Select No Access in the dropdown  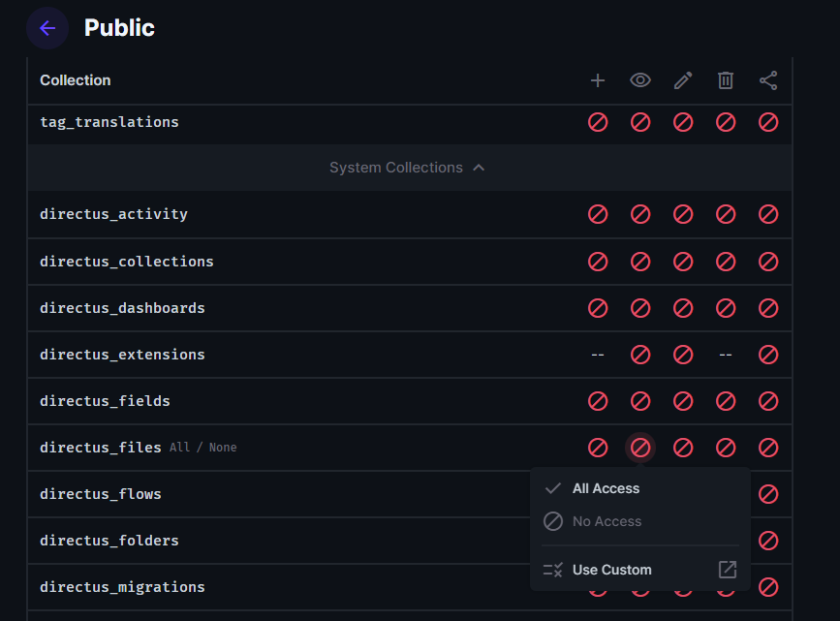[x=606, y=521]
